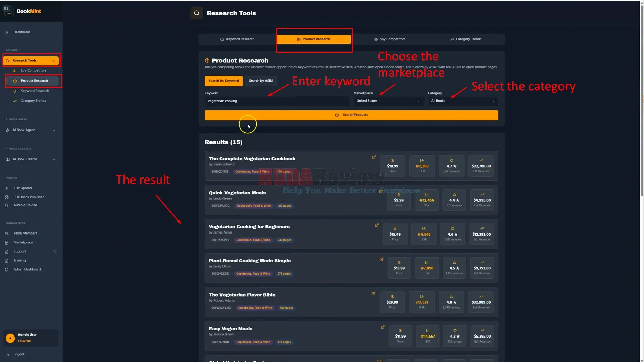Image resolution: width=644 pixels, height=362 pixels.
Task: Open Category Trends in sidebar
Action: (33, 101)
